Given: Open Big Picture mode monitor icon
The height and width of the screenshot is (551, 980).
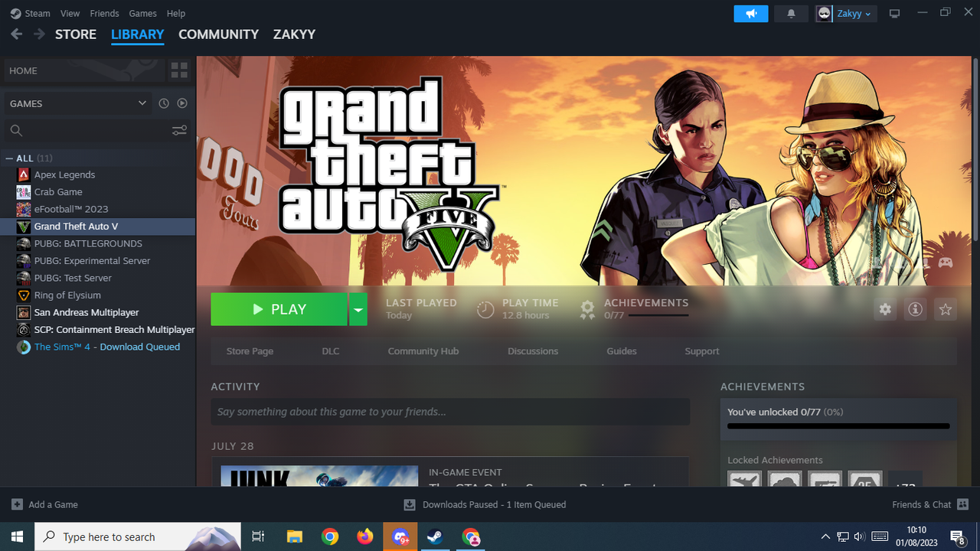Looking at the screenshot, I should (x=894, y=14).
